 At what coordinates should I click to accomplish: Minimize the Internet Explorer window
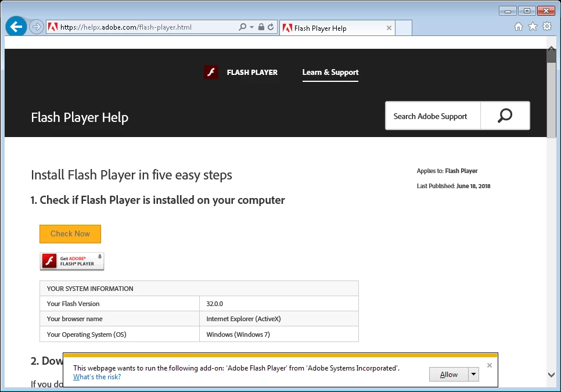point(508,10)
